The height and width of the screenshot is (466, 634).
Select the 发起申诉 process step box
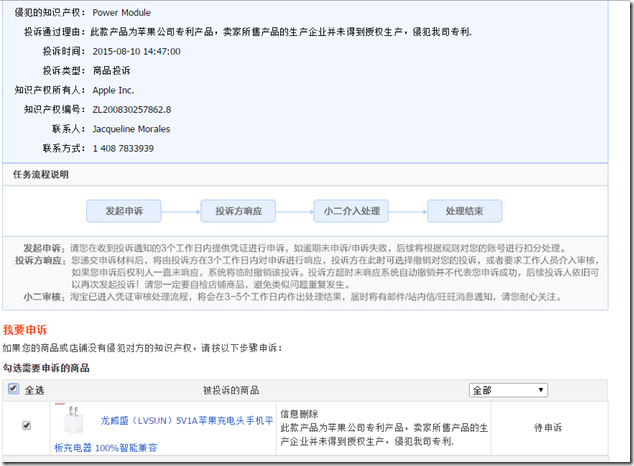pyautogui.click(x=124, y=211)
